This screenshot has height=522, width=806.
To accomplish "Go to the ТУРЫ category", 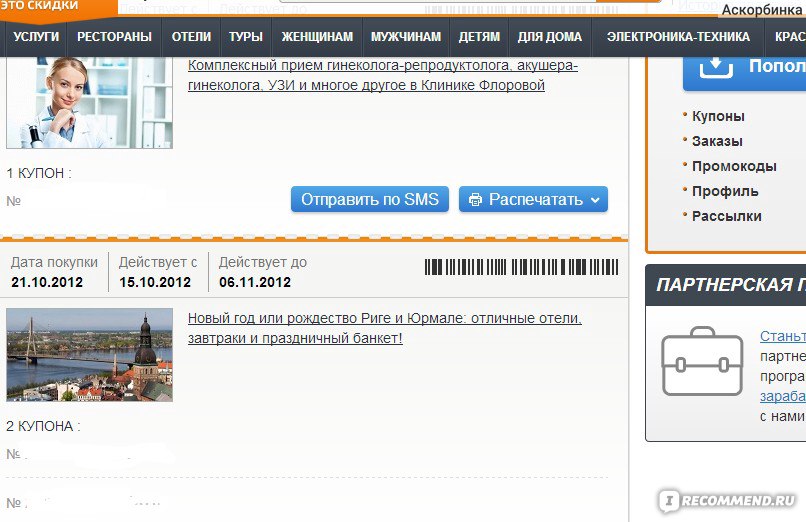I will [246, 36].
